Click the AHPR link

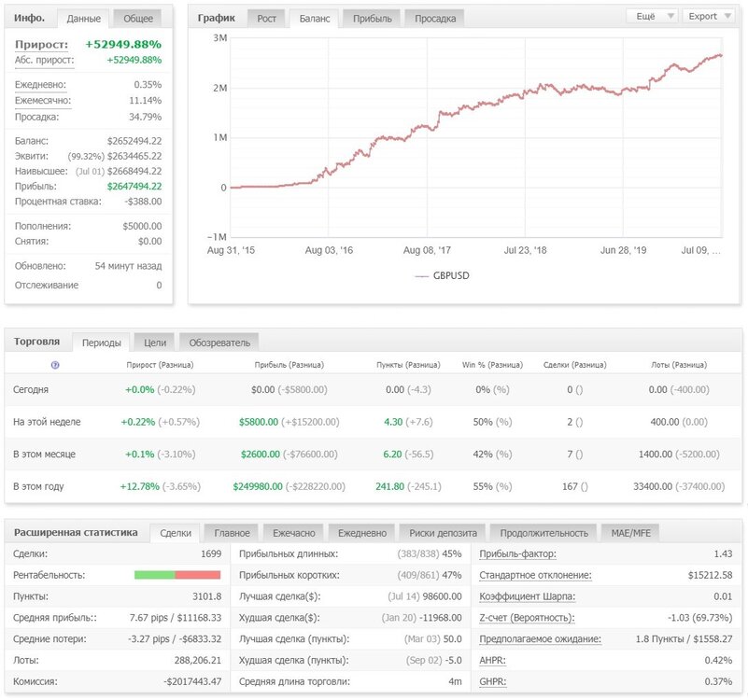click(x=492, y=661)
